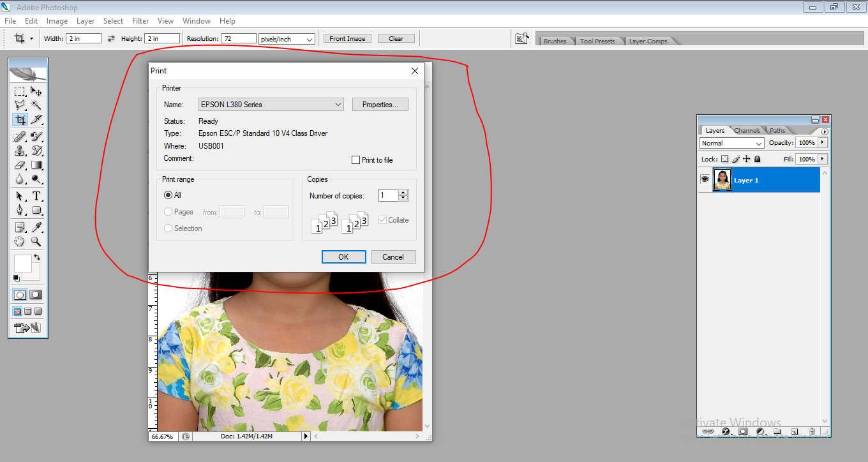
Task: Select the Clone Stamp tool
Action: coord(20,151)
